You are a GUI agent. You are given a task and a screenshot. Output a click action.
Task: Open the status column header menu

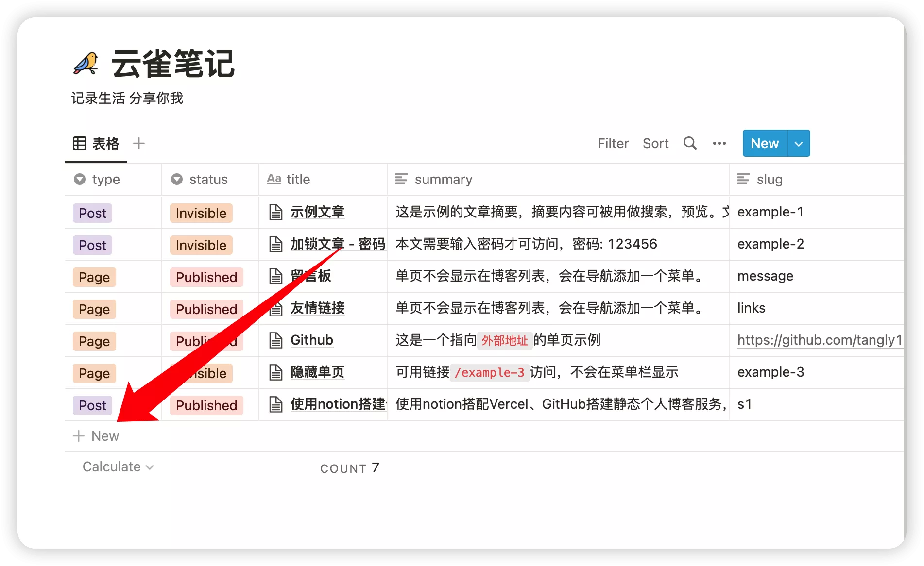208,180
